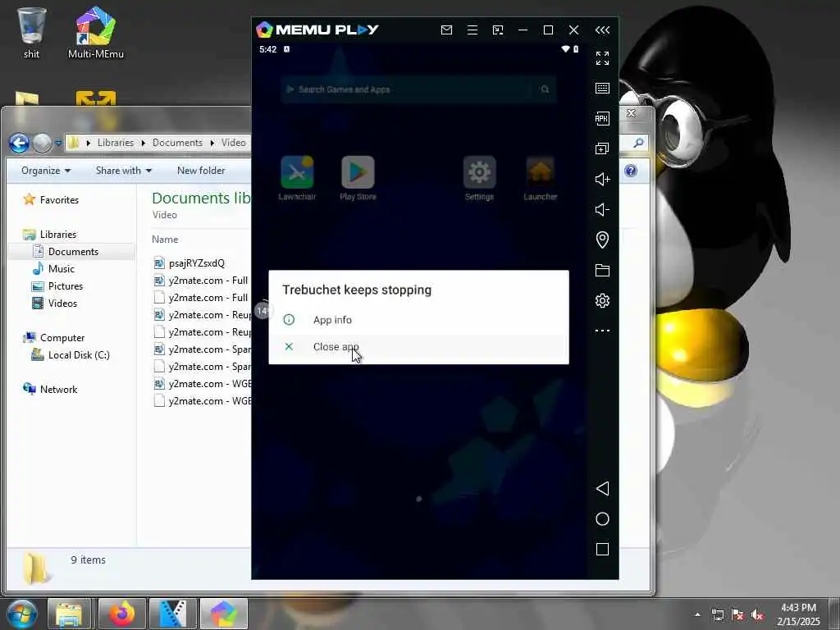
Task: Create New folder in Explorer
Action: point(201,171)
